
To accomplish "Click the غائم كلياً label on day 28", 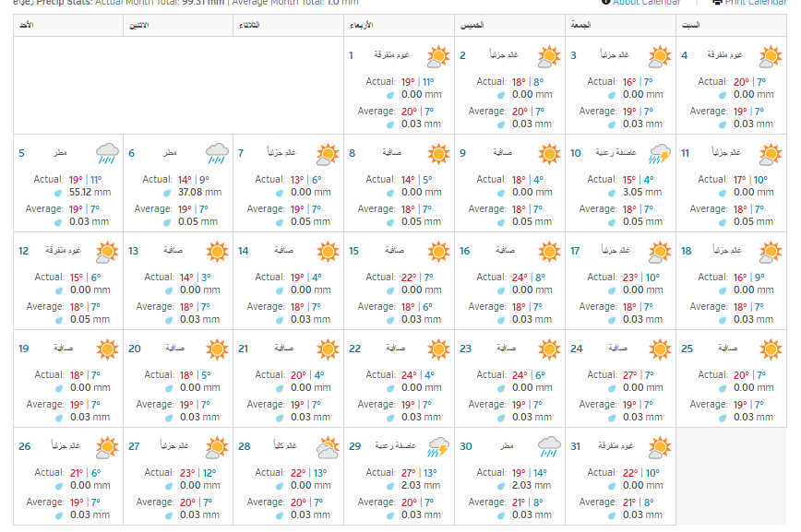I will click(x=285, y=445).
